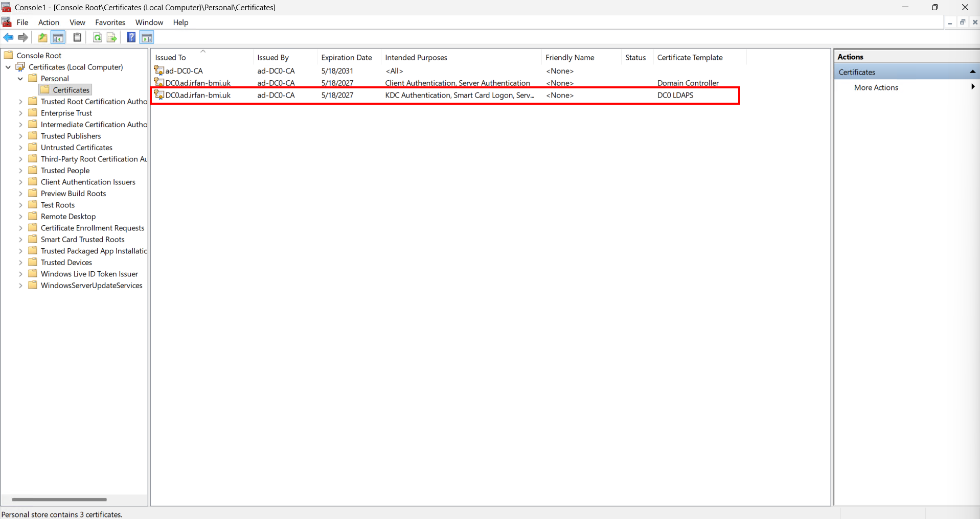Click the clipboard toolbar icon
The image size is (980, 519).
77,37
